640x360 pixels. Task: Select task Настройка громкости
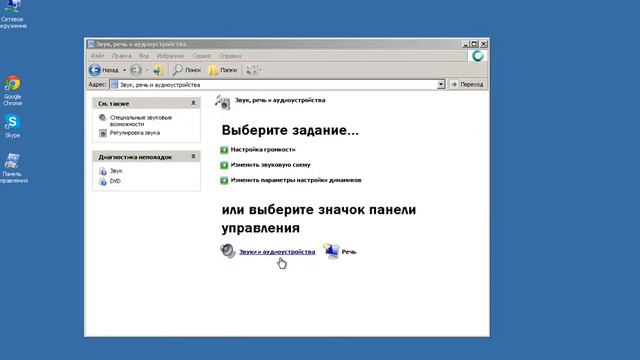point(263,149)
